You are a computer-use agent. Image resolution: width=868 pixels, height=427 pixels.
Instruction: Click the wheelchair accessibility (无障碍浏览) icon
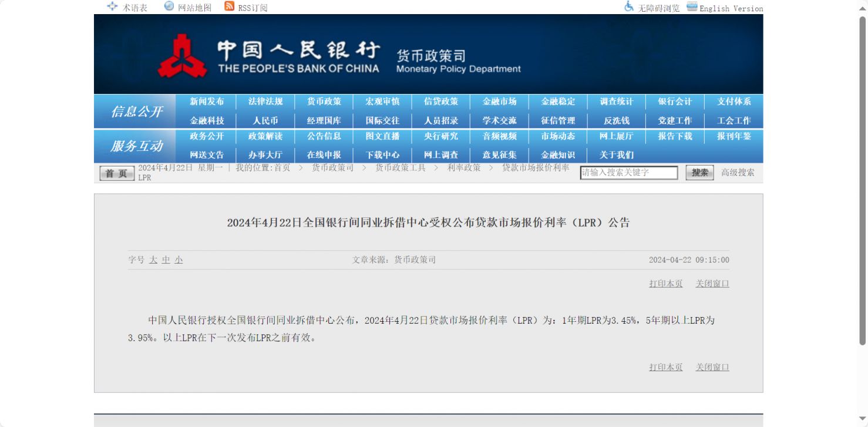[x=629, y=6]
